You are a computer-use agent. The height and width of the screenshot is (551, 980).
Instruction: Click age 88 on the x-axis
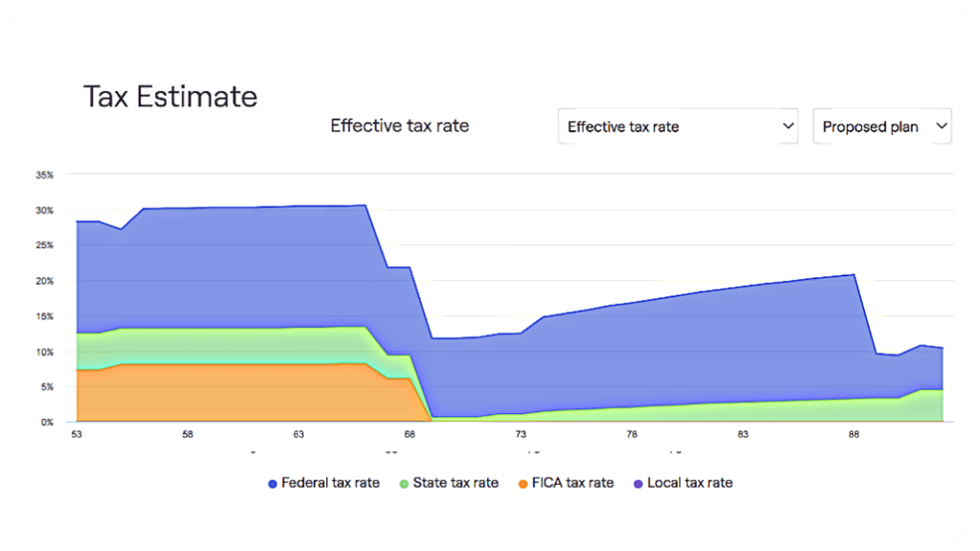click(854, 434)
